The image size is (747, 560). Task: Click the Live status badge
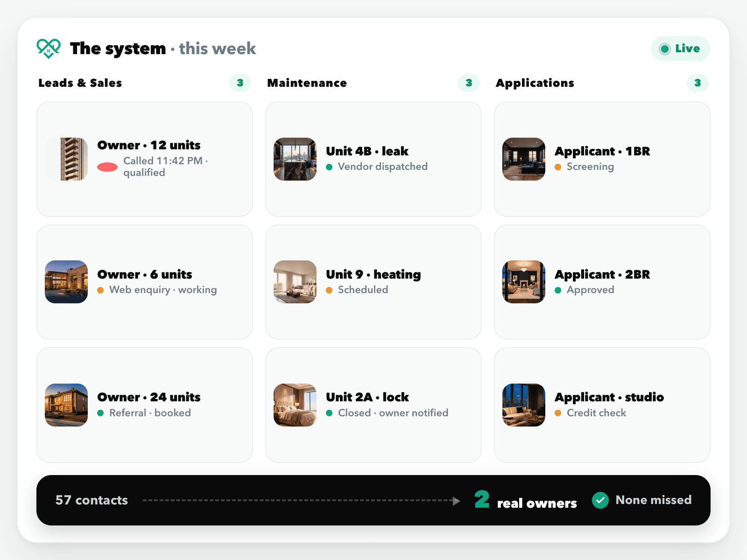pos(680,49)
